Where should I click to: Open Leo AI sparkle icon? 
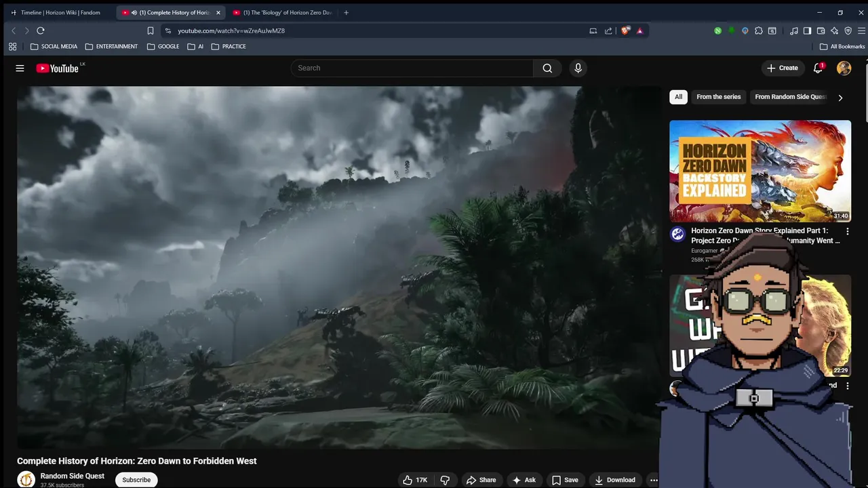(x=834, y=30)
